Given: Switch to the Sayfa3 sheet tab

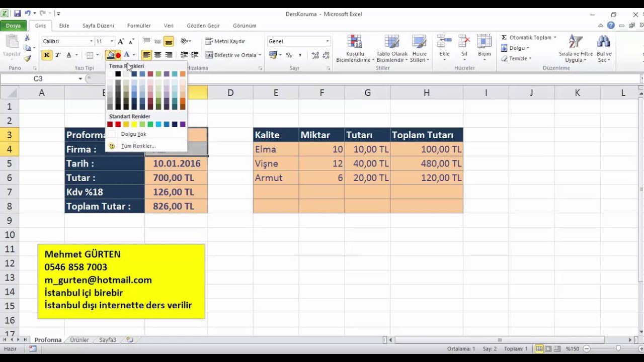Looking at the screenshot, I should [108, 340].
